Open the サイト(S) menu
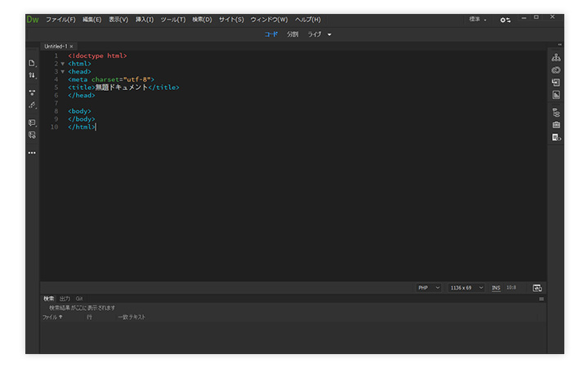 [x=231, y=20]
